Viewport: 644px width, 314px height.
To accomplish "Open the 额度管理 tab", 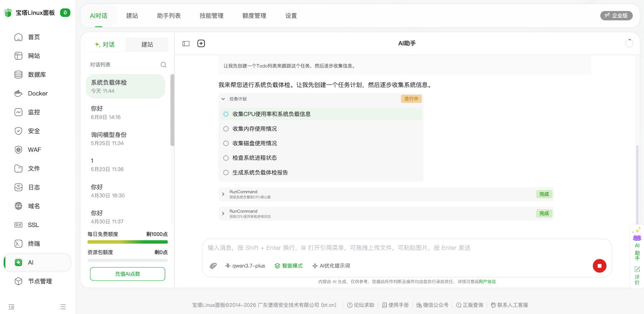I will 254,16.
